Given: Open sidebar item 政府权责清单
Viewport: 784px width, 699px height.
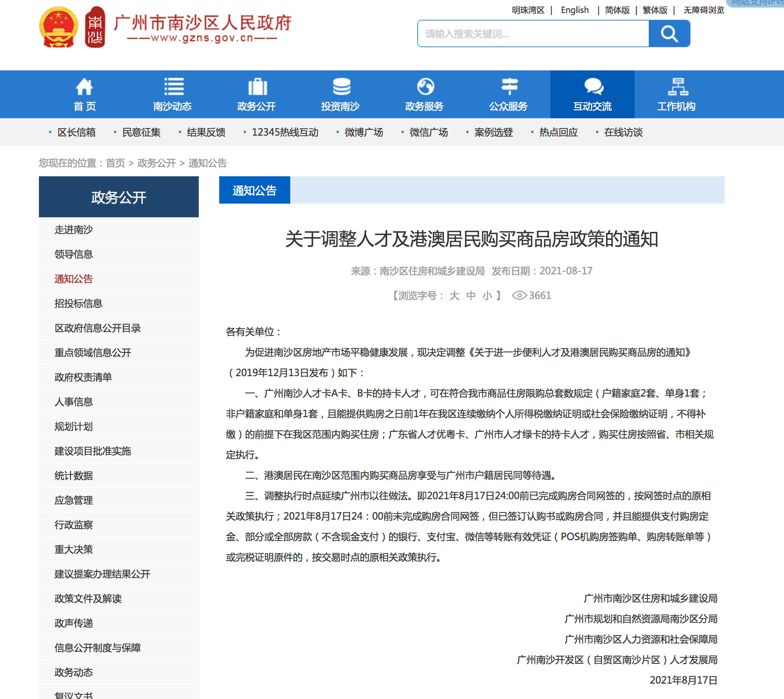Looking at the screenshot, I should click(83, 377).
